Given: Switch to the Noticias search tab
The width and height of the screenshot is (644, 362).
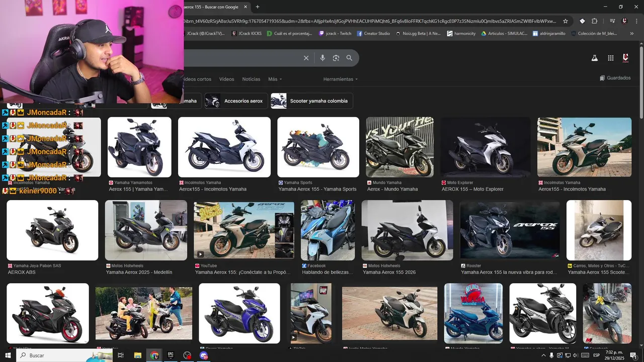Looking at the screenshot, I should click(x=251, y=79).
